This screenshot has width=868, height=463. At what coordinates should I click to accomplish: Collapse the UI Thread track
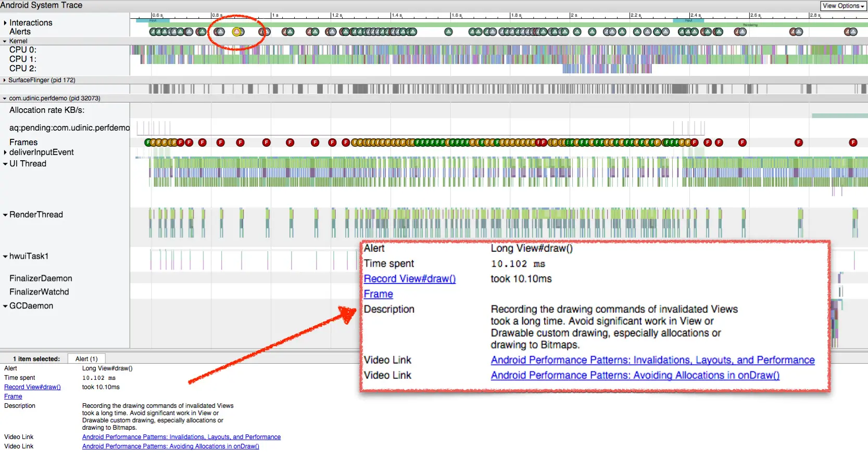point(5,164)
